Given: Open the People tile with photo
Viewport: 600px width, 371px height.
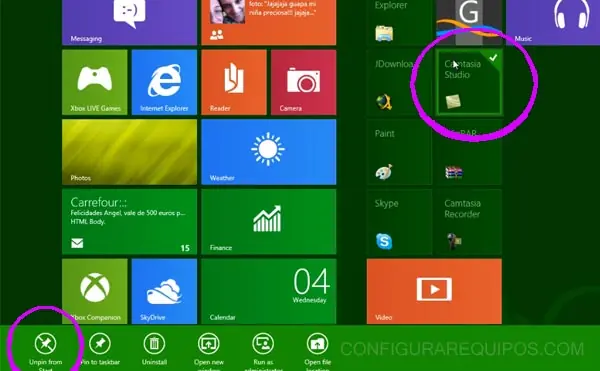Looking at the screenshot, I should point(269,23).
